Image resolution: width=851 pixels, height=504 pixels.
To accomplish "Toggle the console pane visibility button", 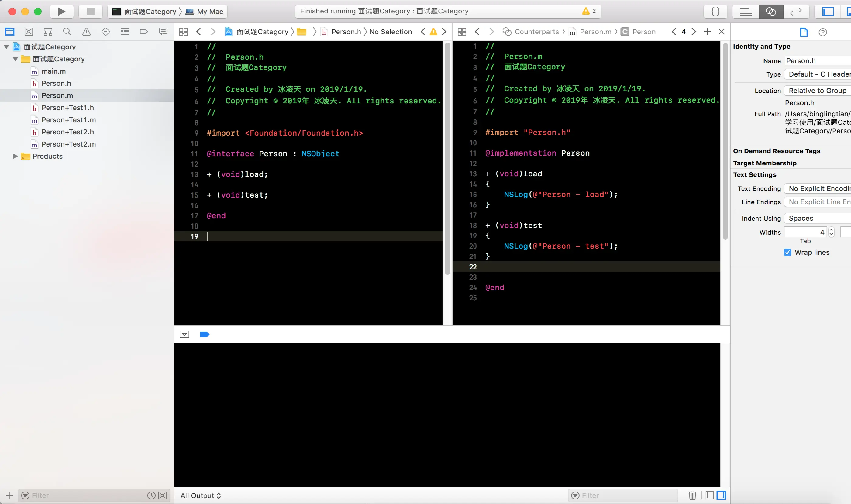I will 721,495.
